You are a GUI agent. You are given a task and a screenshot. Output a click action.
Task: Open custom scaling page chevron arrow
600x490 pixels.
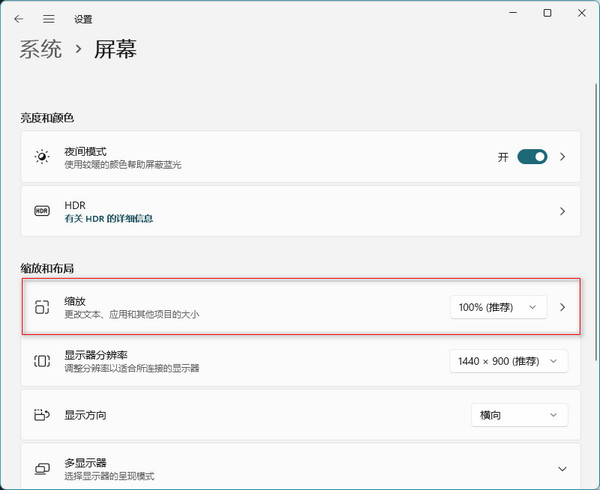tap(563, 307)
